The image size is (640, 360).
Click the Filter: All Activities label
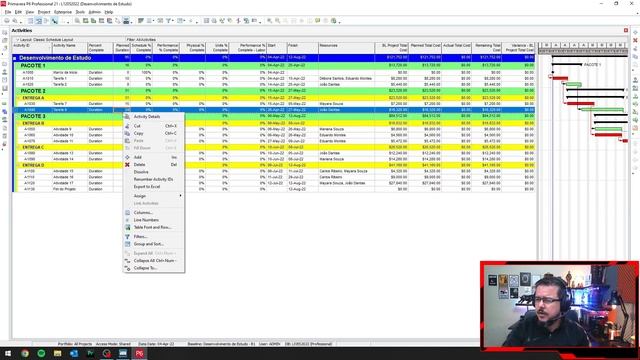point(141,40)
